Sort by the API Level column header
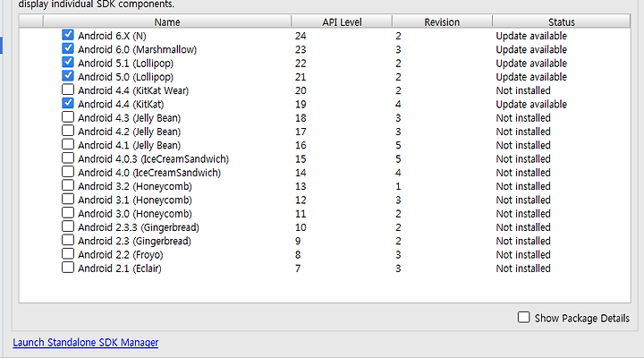 point(342,21)
